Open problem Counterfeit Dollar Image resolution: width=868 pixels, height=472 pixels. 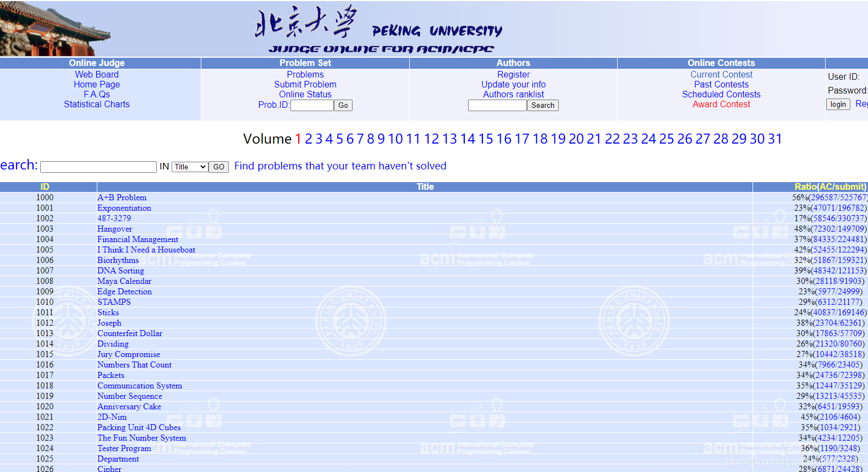(x=130, y=333)
